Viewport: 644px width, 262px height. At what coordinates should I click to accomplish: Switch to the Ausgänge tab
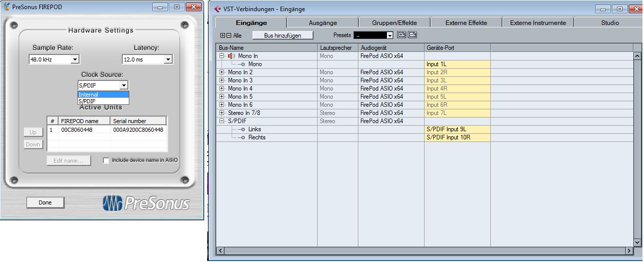pos(323,23)
